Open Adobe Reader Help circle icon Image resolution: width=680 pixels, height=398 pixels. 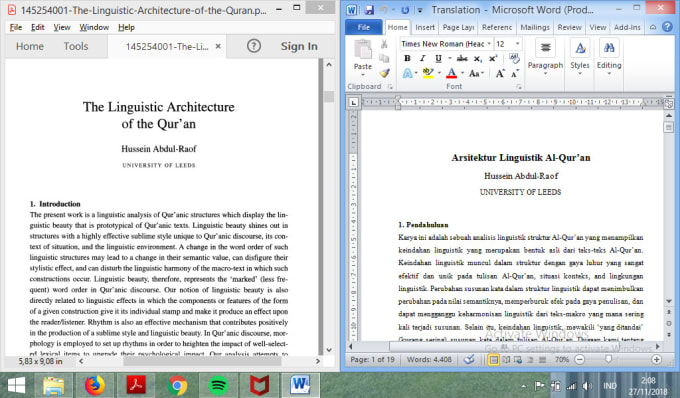254,46
